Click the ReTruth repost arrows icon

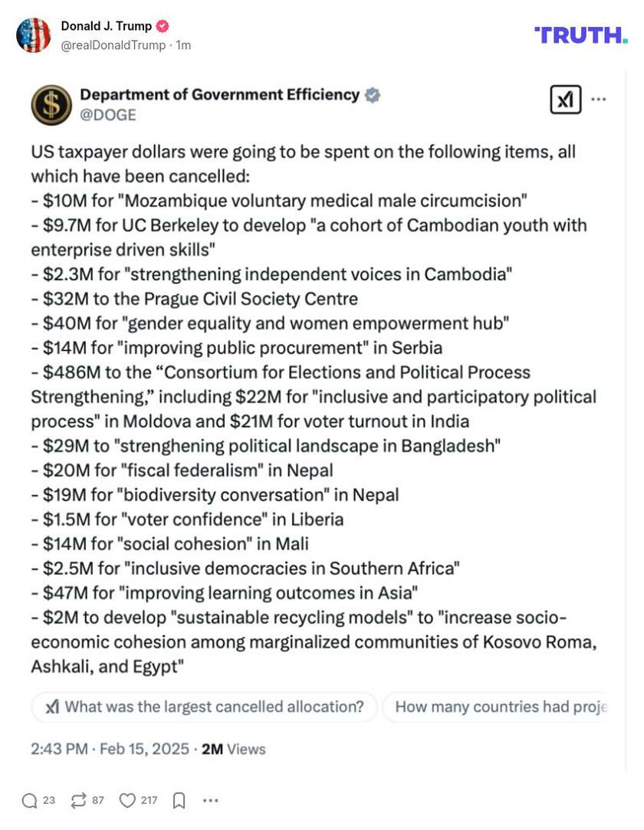(78, 801)
